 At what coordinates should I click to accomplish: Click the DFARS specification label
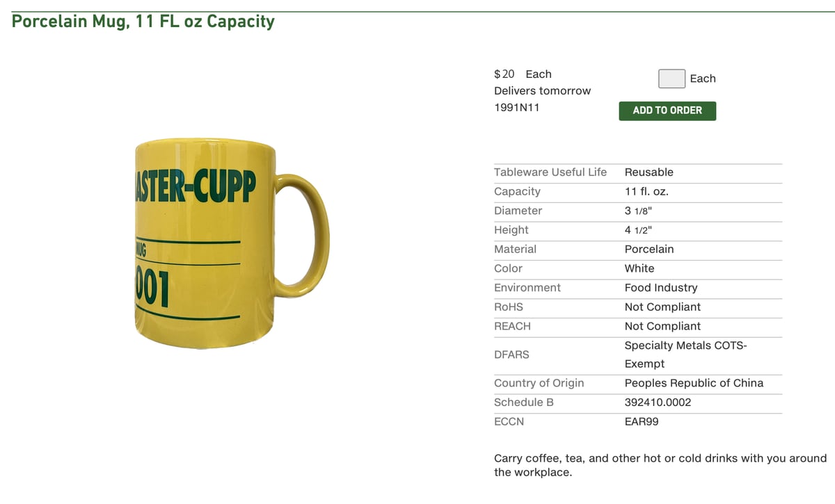point(511,355)
